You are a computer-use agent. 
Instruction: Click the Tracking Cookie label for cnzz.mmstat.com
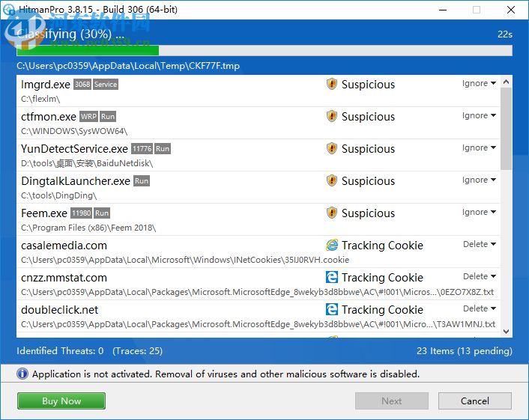pos(382,278)
